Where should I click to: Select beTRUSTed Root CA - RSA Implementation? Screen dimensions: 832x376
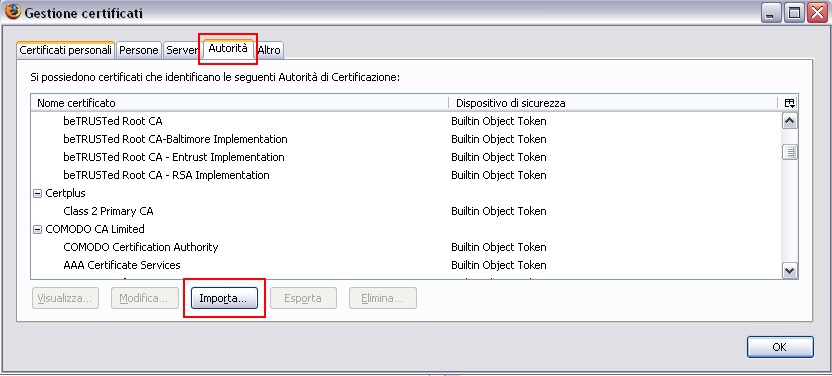click(167, 175)
